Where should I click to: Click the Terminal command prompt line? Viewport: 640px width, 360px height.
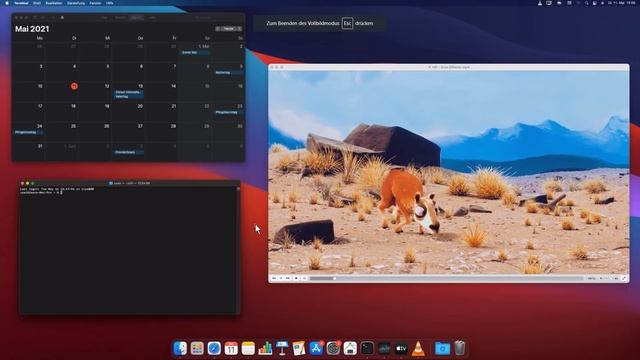41,192
